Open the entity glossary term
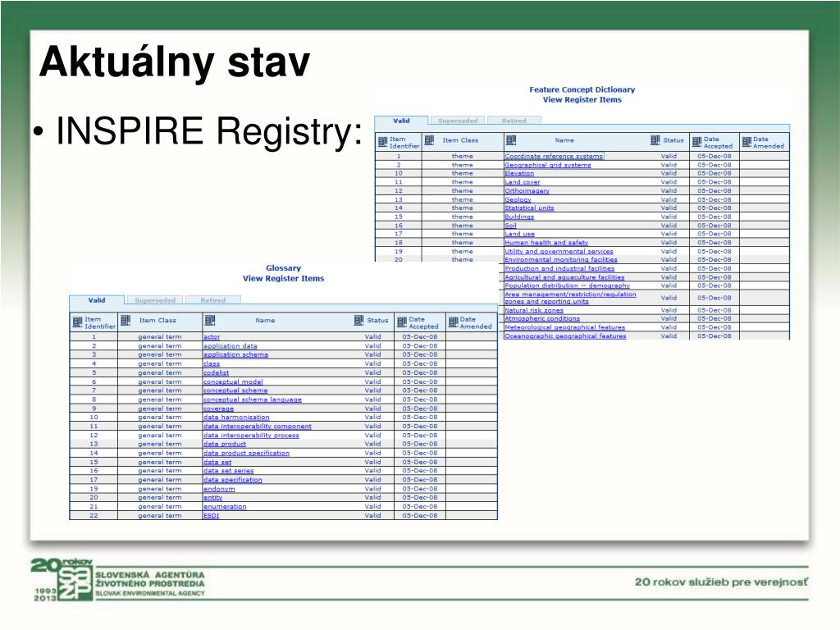Screen dimensions: 840x630 click(x=212, y=498)
